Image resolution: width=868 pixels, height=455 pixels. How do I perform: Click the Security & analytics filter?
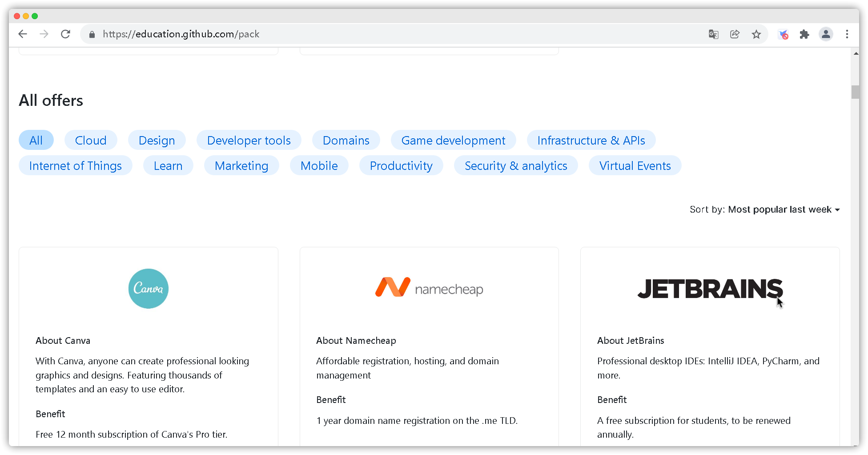click(x=516, y=165)
